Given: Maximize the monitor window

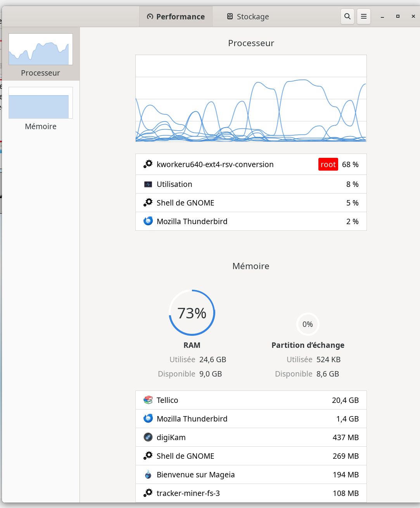Looking at the screenshot, I should 398,16.
